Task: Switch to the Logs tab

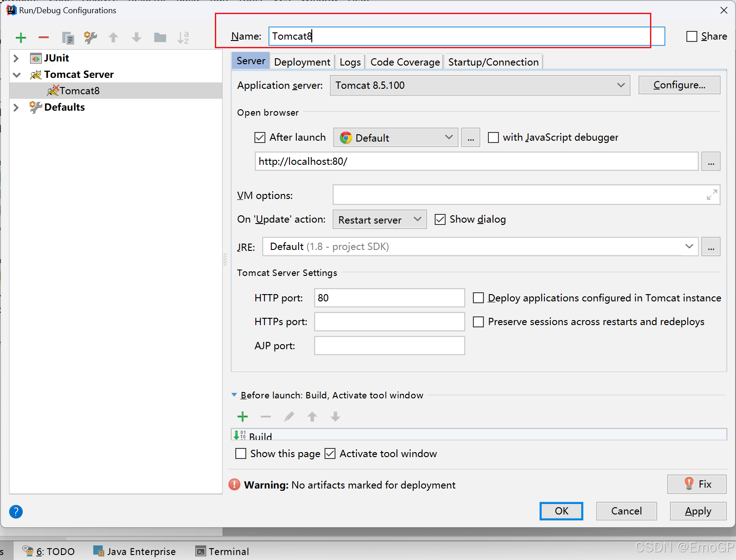Action: tap(350, 62)
